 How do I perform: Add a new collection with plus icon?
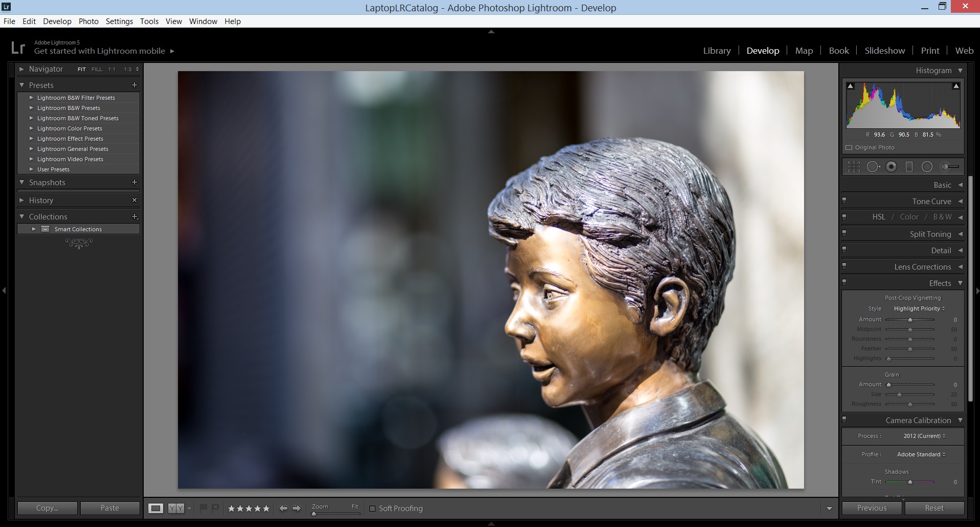pos(135,216)
